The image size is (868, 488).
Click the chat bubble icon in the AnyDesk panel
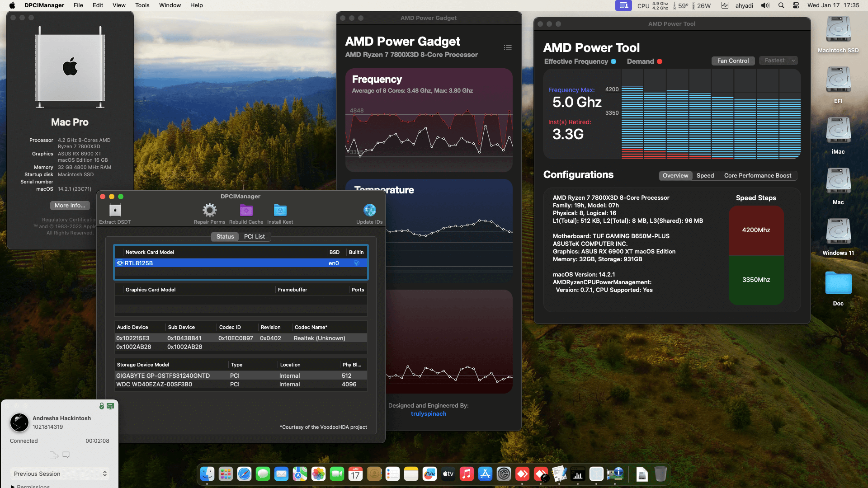point(66,455)
